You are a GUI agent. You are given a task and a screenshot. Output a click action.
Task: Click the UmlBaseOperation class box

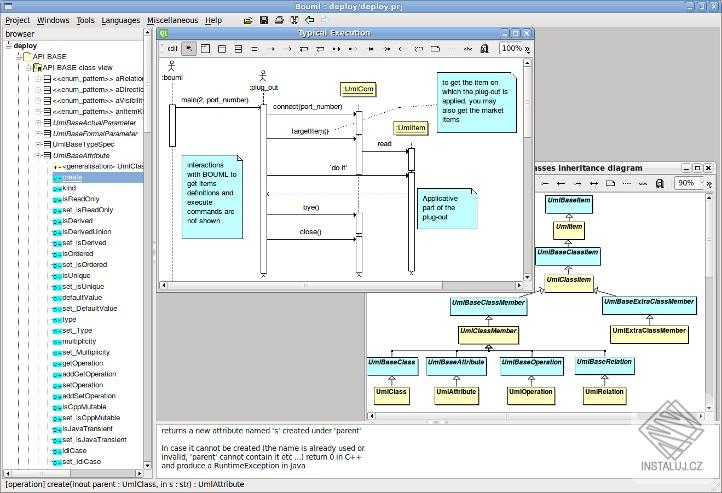click(x=531, y=366)
